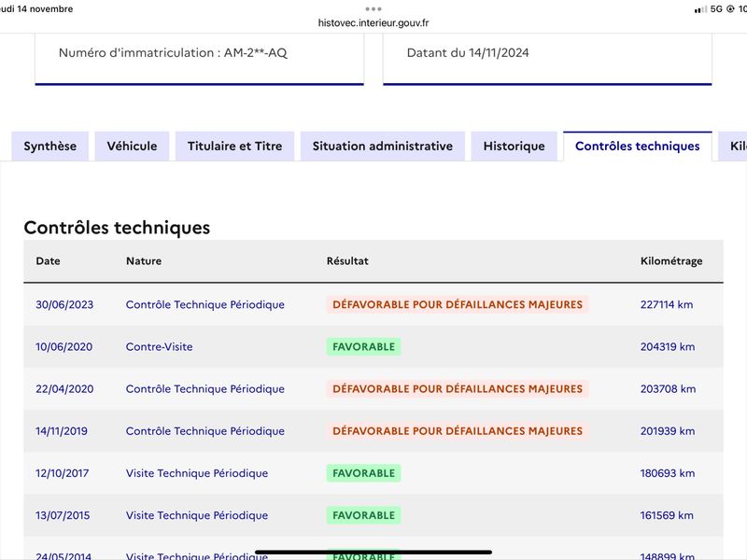Image resolution: width=747 pixels, height=560 pixels.
Task: Click the Favorable badge for 13/07/2015
Action: (x=363, y=515)
